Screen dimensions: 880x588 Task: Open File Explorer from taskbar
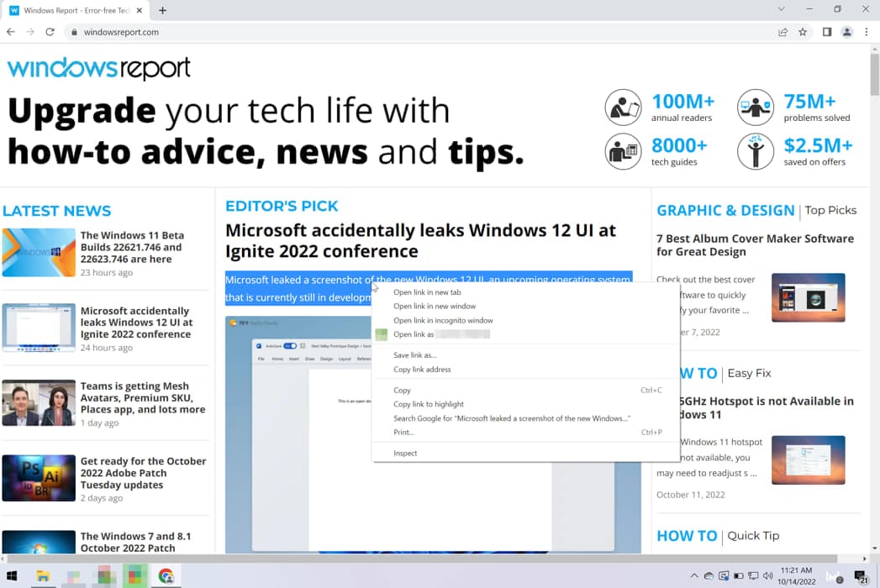[x=43, y=576]
